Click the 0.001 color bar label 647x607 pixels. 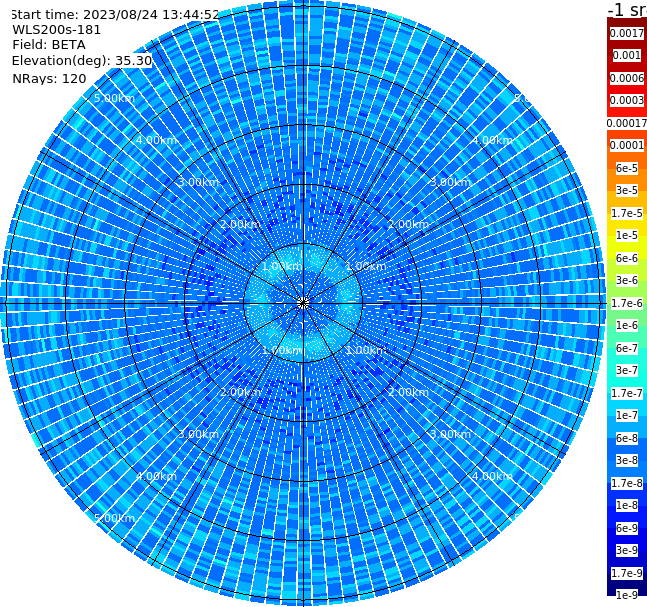[627, 55]
